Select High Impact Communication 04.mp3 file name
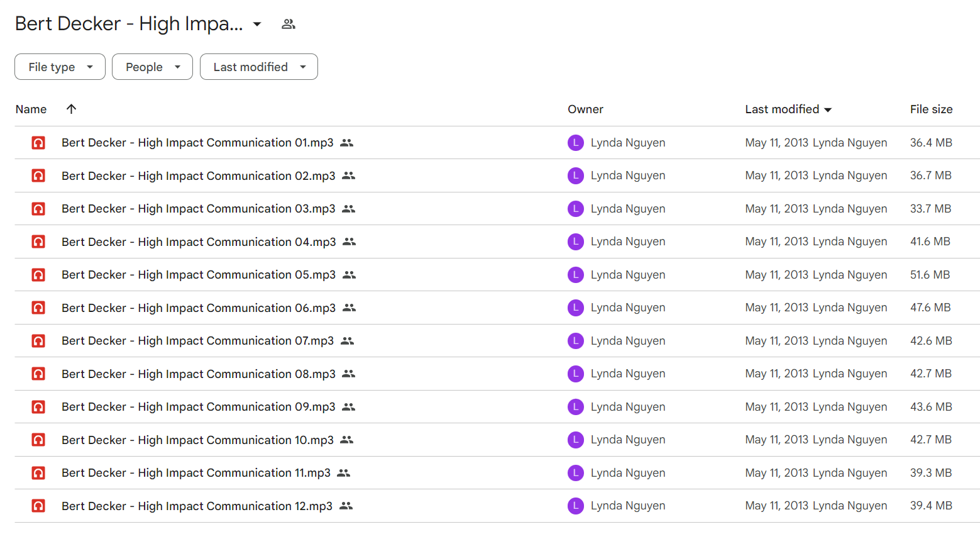 pos(199,242)
